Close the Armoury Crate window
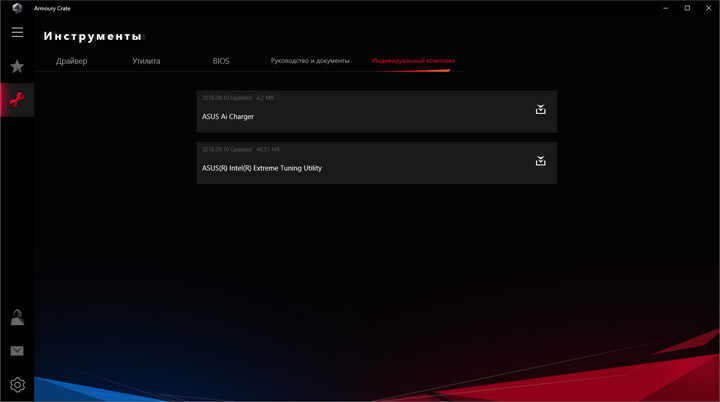 pyautogui.click(x=709, y=8)
